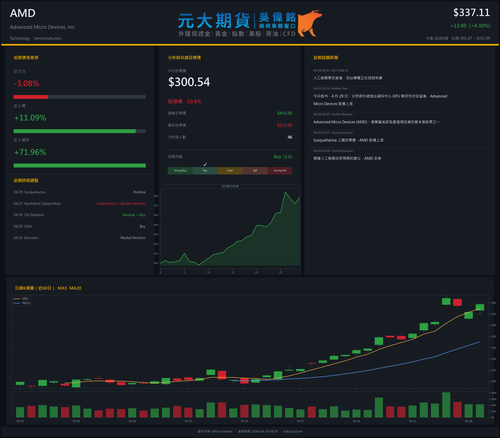Click the red -3.08% progress bar
The height and width of the screenshot is (438, 500).
31,97
